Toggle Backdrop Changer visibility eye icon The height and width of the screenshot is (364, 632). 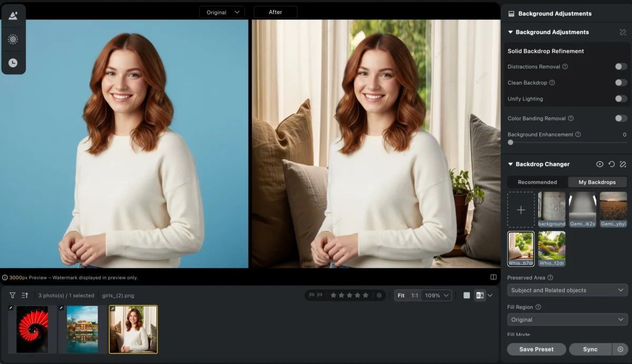coord(599,164)
